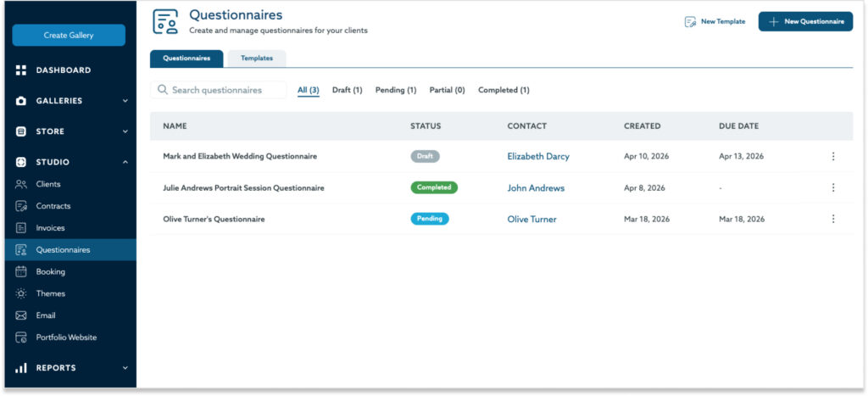868x396 pixels.
Task: Click the Portfolio Website icon
Action: (x=21, y=337)
